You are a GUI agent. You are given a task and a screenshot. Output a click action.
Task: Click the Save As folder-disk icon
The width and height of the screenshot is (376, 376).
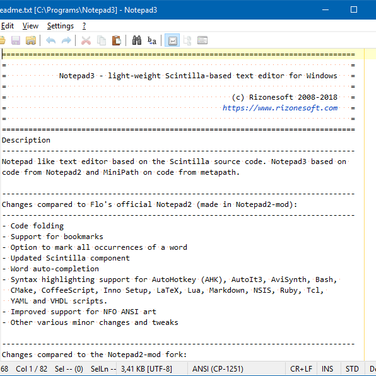[x=31, y=41]
